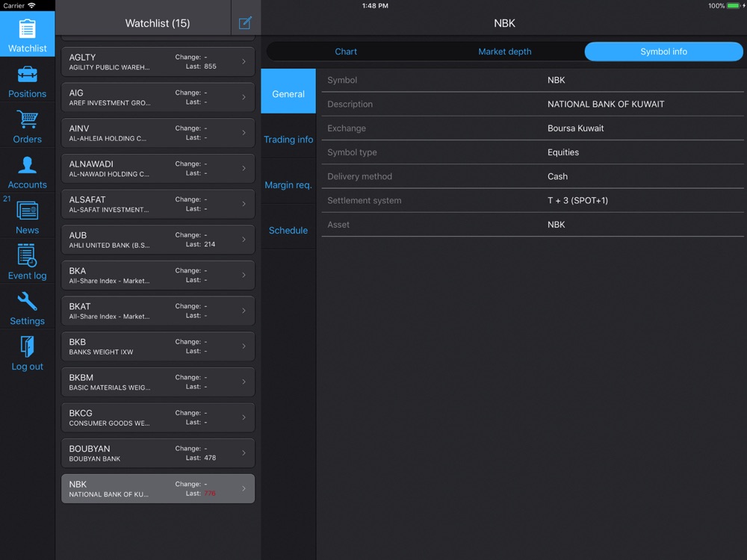Tap AGLTY last price 855
This screenshot has height=560, width=747.
coord(210,66)
